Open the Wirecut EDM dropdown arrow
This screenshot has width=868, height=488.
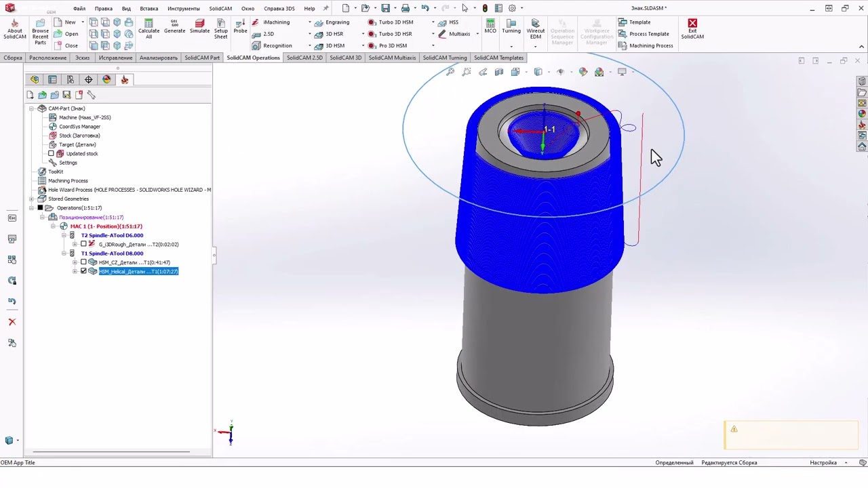click(x=535, y=46)
